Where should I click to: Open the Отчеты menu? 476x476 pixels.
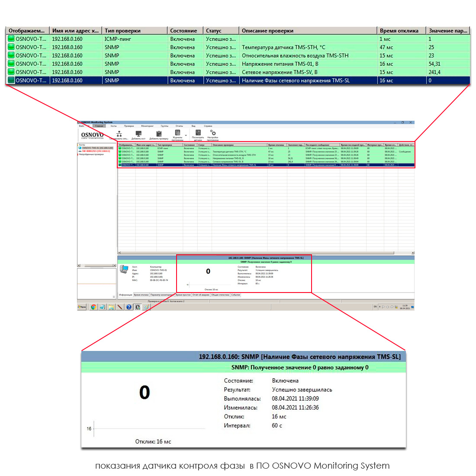[179, 126]
